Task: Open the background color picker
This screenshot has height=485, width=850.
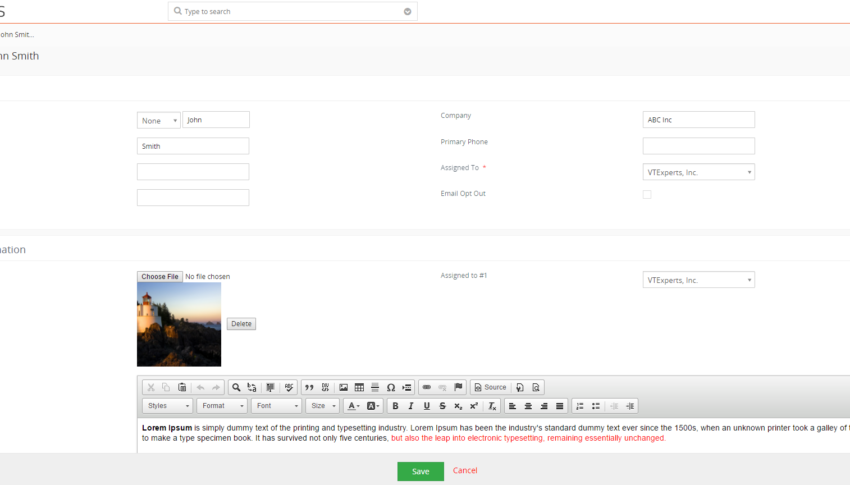Action: click(x=373, y=406)
